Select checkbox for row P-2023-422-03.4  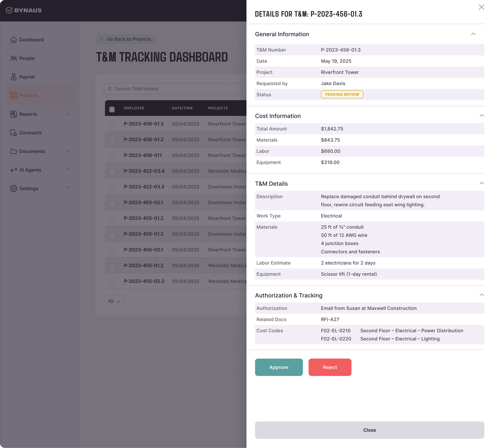[112, 172]
